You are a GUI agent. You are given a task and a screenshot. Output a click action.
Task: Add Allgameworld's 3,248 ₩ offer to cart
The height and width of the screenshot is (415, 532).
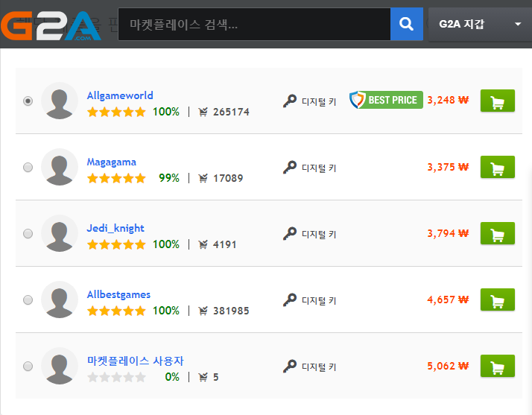498,101
